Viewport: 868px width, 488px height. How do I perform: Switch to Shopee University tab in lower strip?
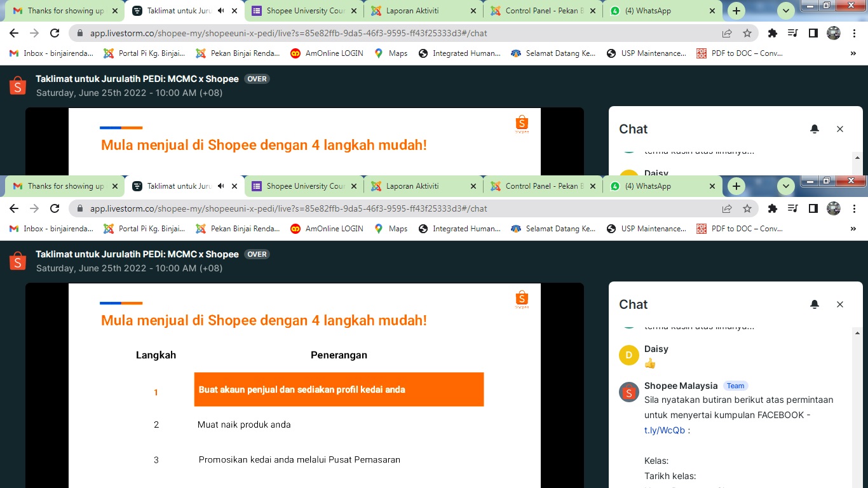(x=305, y=186)
